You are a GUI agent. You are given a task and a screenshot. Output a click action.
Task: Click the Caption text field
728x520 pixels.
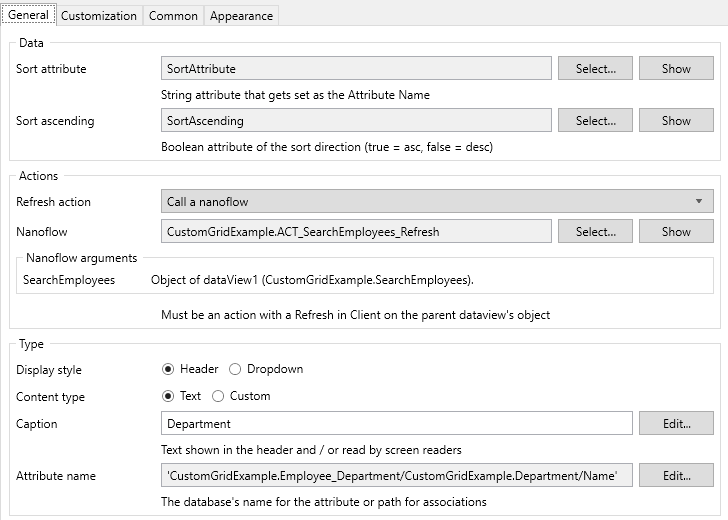tap(396, 424)
